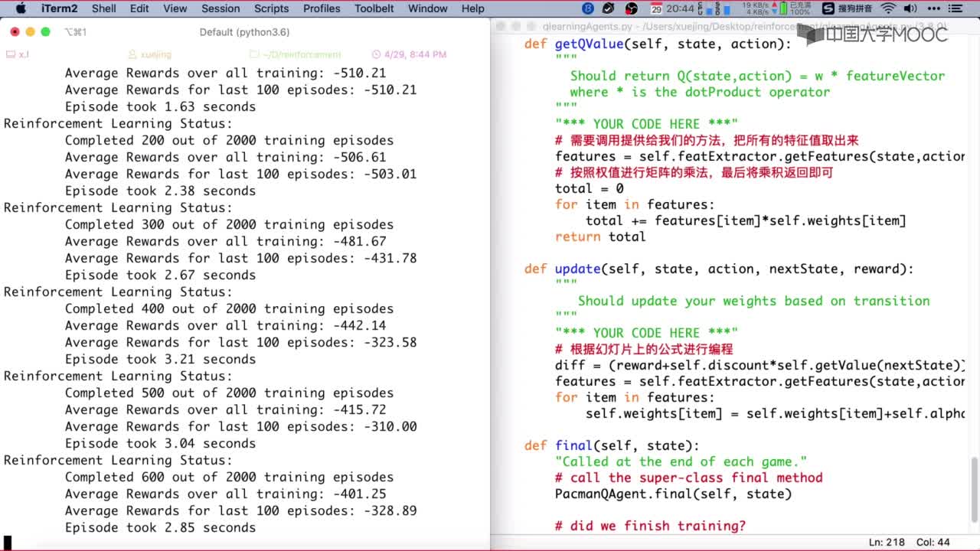The width and height of the screenshot is (980, 551).
Task: Open the View menu
Action: [175, 8]
